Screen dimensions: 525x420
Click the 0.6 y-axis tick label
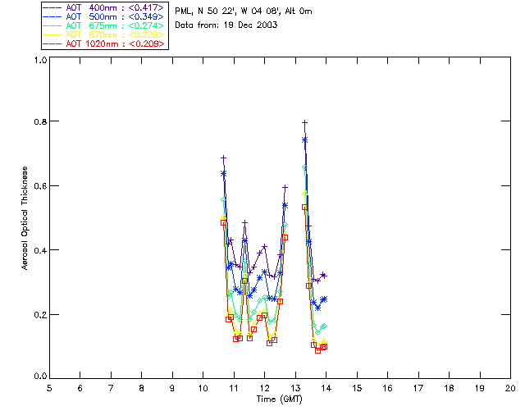40,186
